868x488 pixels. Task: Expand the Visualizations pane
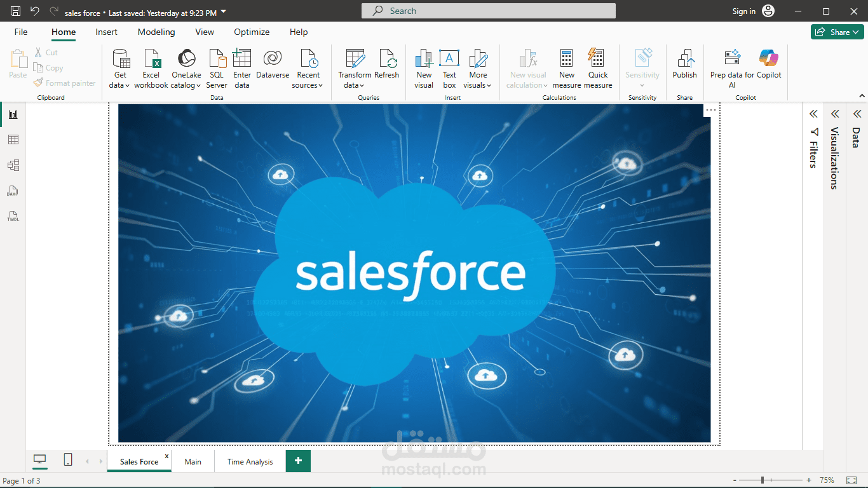(x=835, y=114)
